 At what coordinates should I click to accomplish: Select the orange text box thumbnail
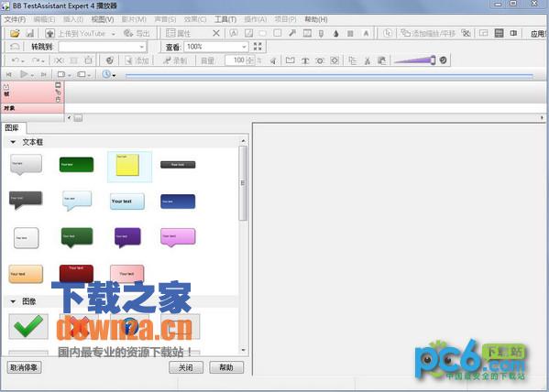[26, 274]
